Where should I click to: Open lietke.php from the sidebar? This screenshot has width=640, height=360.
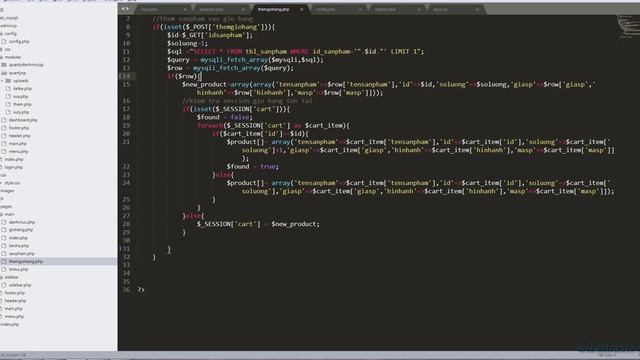pos(22,89)
